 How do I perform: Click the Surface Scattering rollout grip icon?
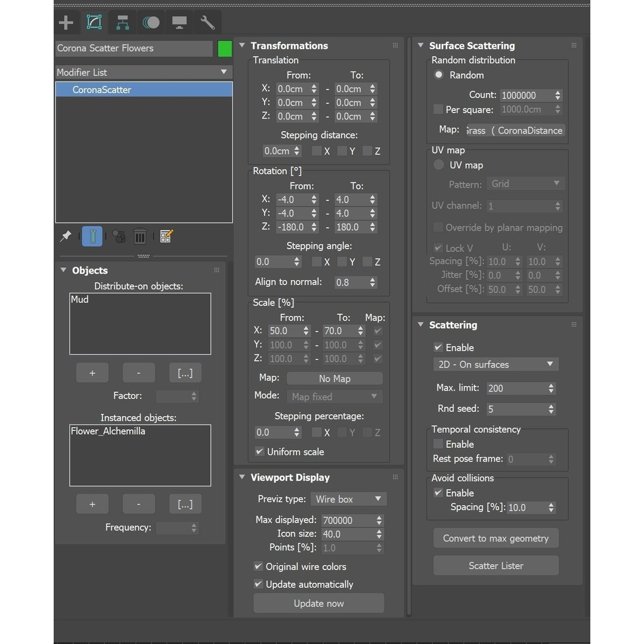point(574,45)
